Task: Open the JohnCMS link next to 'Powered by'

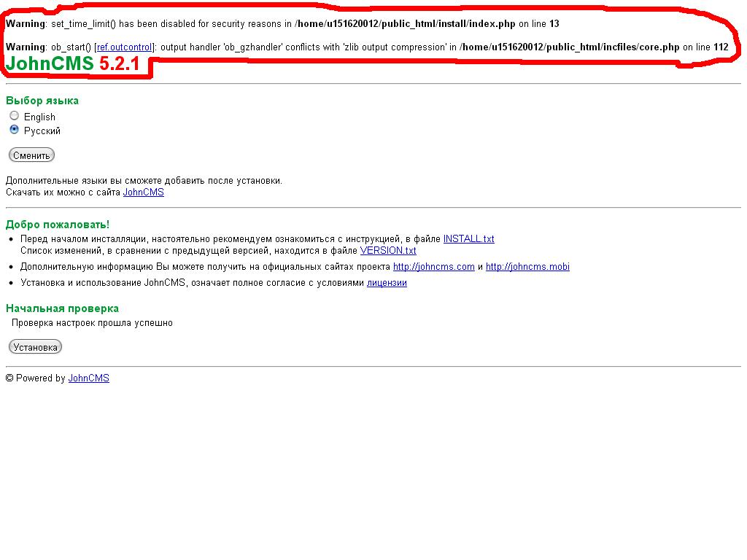Action: (88, 378)
